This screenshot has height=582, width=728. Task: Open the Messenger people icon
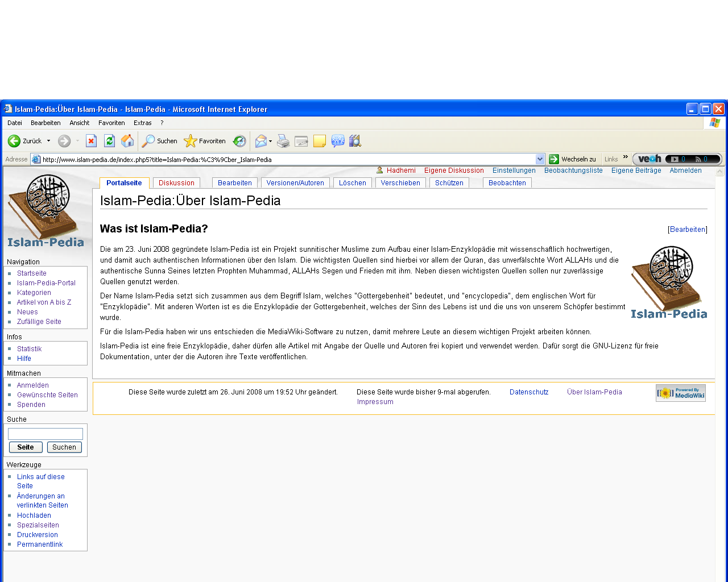(x=338, y=141)
